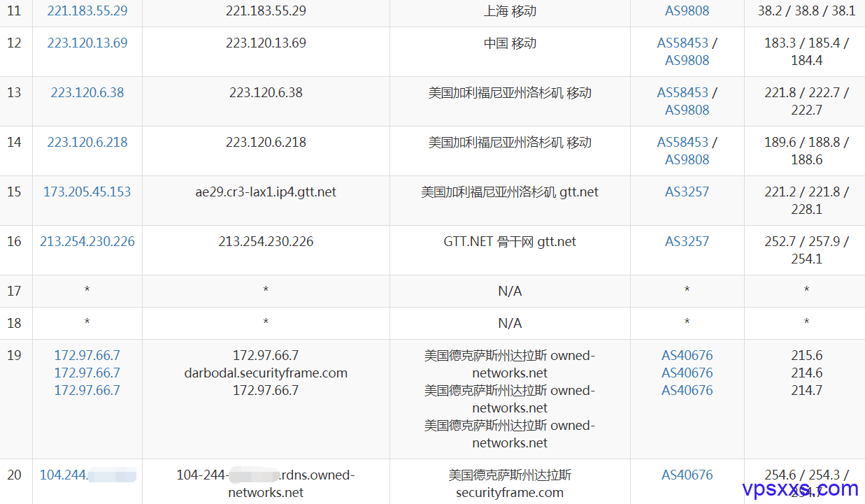The image size is (865, 504).
Task: Follow the blue 223.120.6.38 IP link
Action: click(87, 92)
